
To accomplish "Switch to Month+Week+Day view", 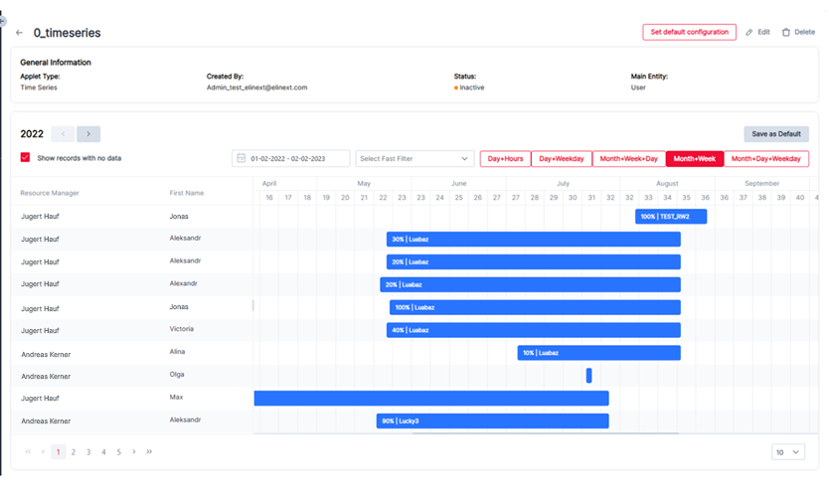I will [628, 159].
